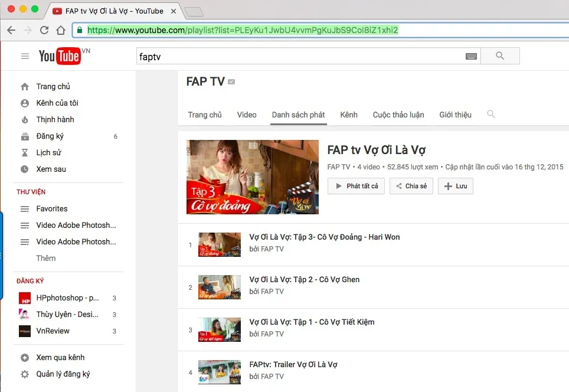Screen dimensions: 569x392
Task: Expand library list with Thêm
Action: click(46, 258)
